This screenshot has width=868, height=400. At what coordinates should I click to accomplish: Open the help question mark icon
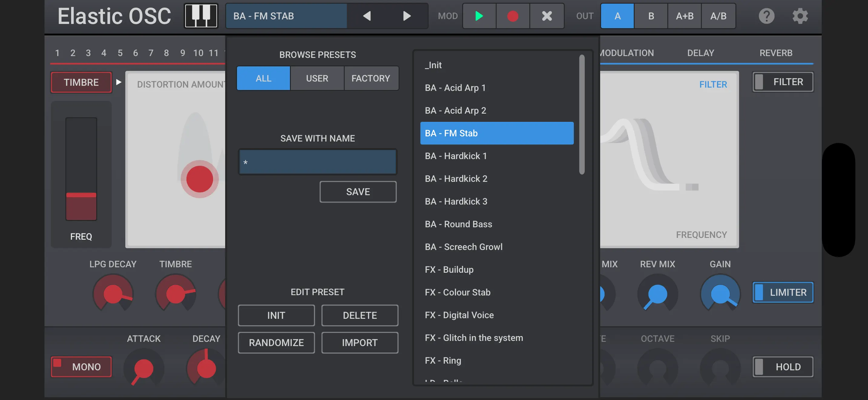(766, 16)
